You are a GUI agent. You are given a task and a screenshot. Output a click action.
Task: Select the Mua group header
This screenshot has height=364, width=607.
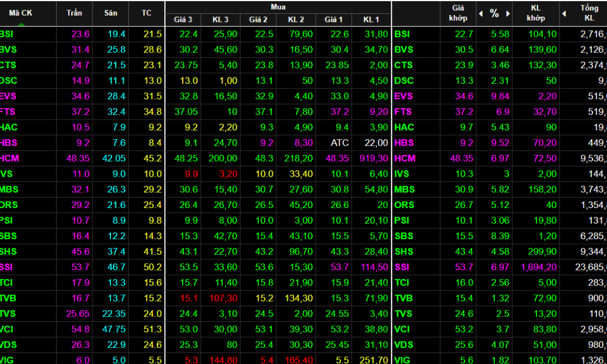point(278,6)
